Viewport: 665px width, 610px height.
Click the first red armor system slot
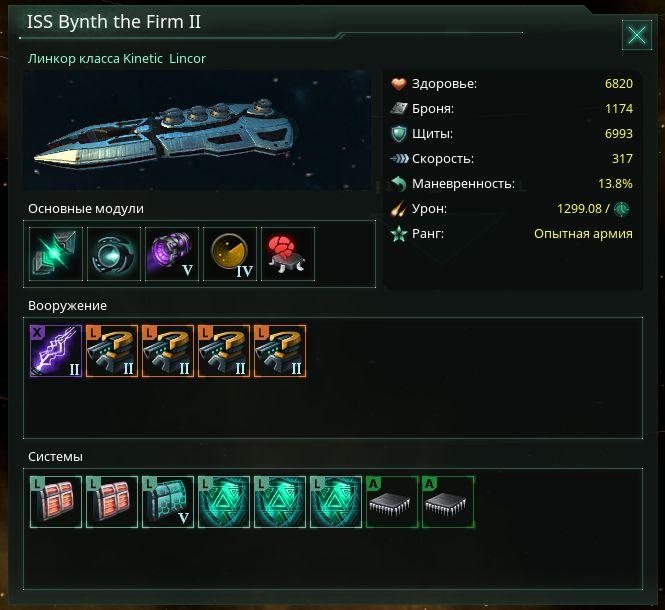coord(56,501)
